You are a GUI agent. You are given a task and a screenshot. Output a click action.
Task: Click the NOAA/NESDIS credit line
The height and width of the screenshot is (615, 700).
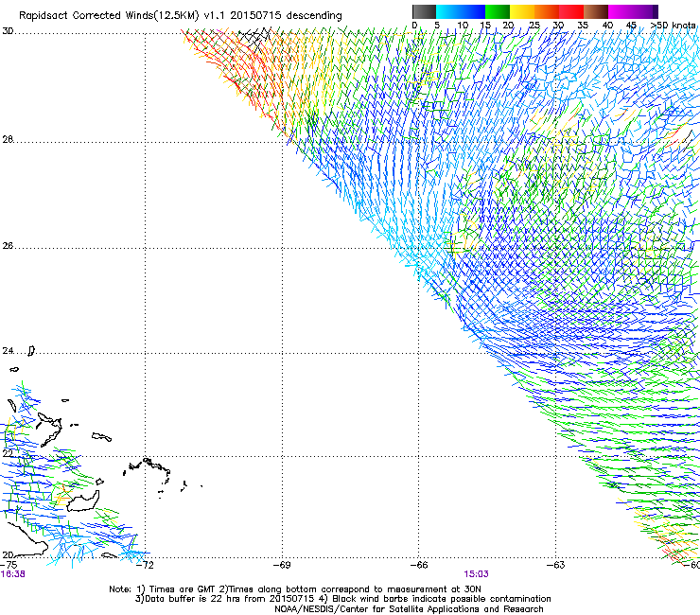tap(409, 609)
